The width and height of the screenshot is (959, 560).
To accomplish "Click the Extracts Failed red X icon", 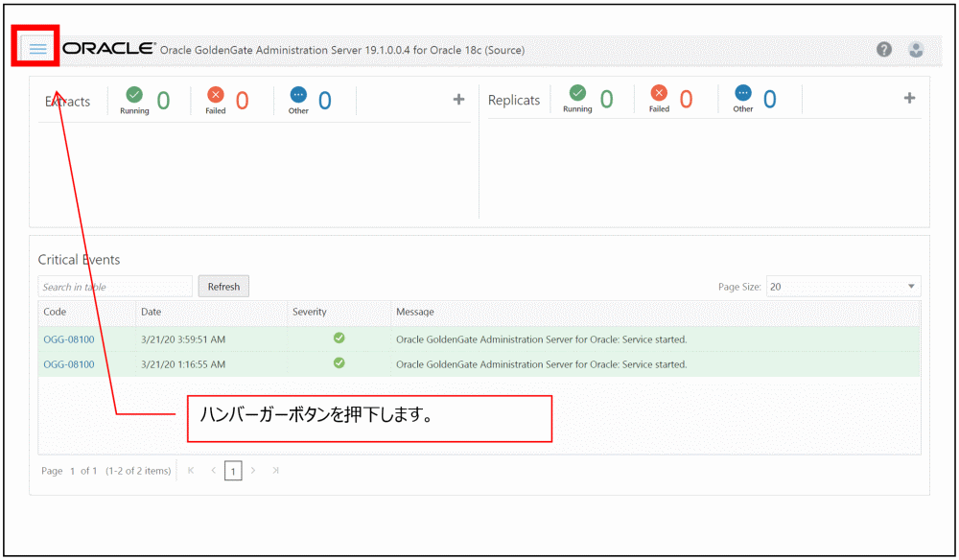I will coord(215,95).
